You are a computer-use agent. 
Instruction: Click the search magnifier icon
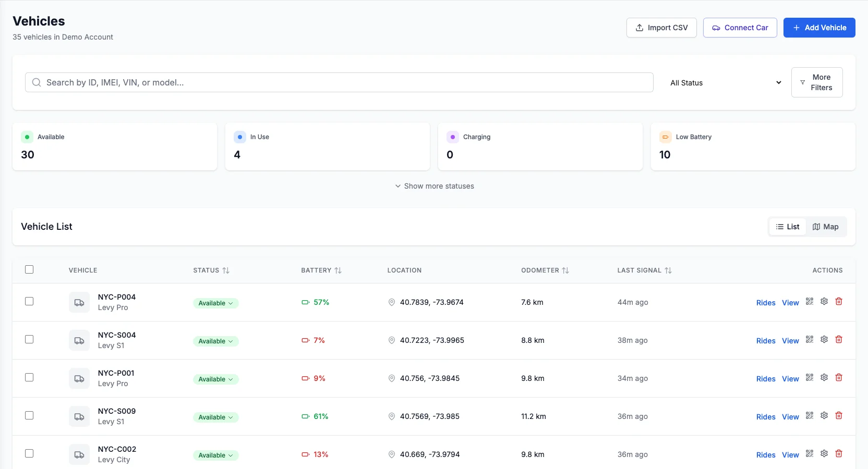(x=37, y=82)
